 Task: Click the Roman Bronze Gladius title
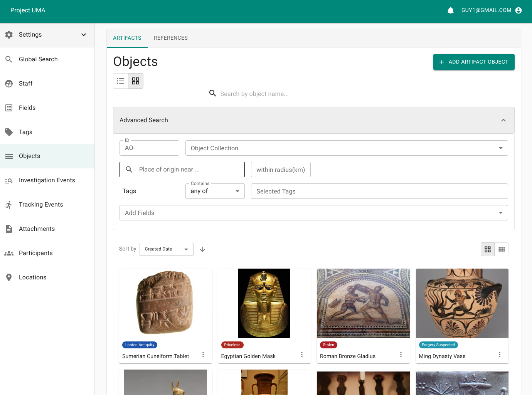pos(348,356)
